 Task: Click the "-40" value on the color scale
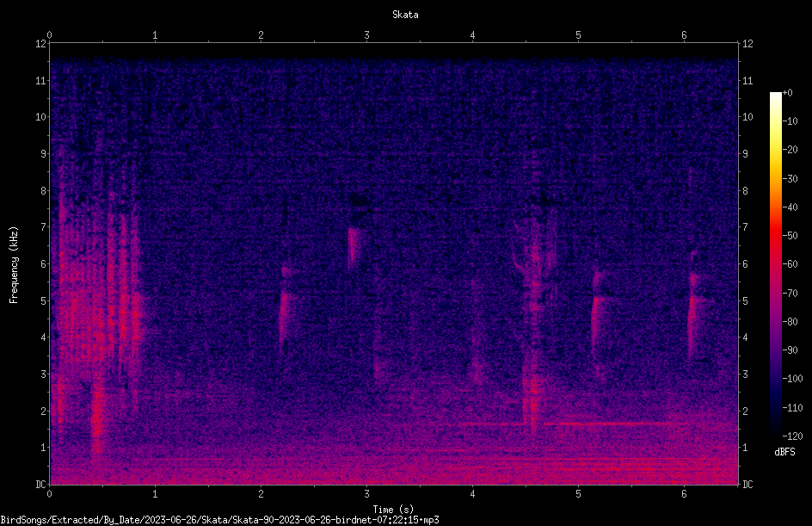(x=790, y=207)
